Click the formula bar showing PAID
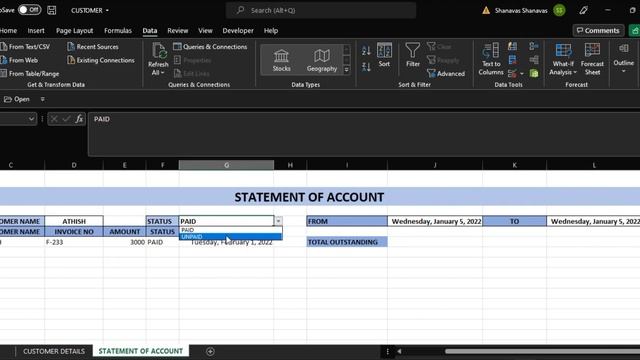 (364, 133)
